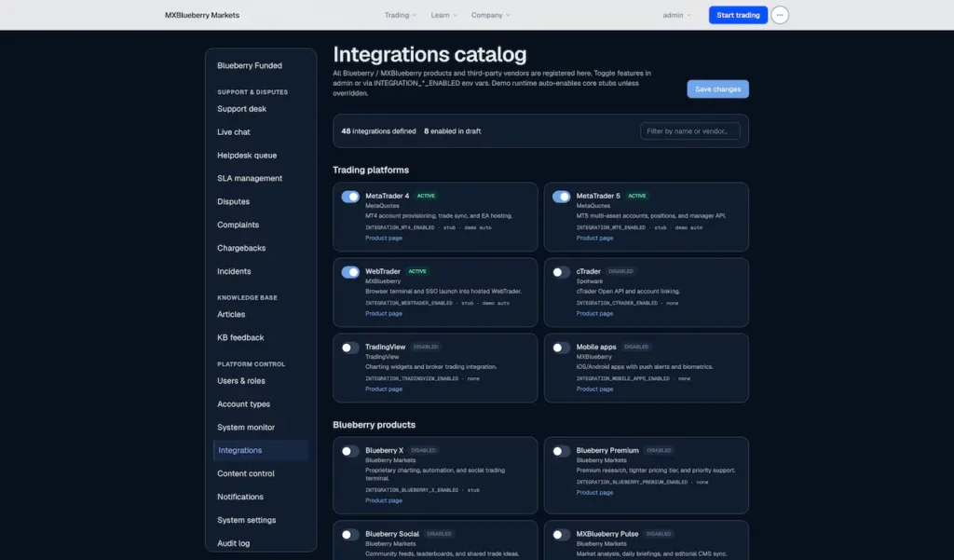Go to Incidents page

click(x=234, y=271)
